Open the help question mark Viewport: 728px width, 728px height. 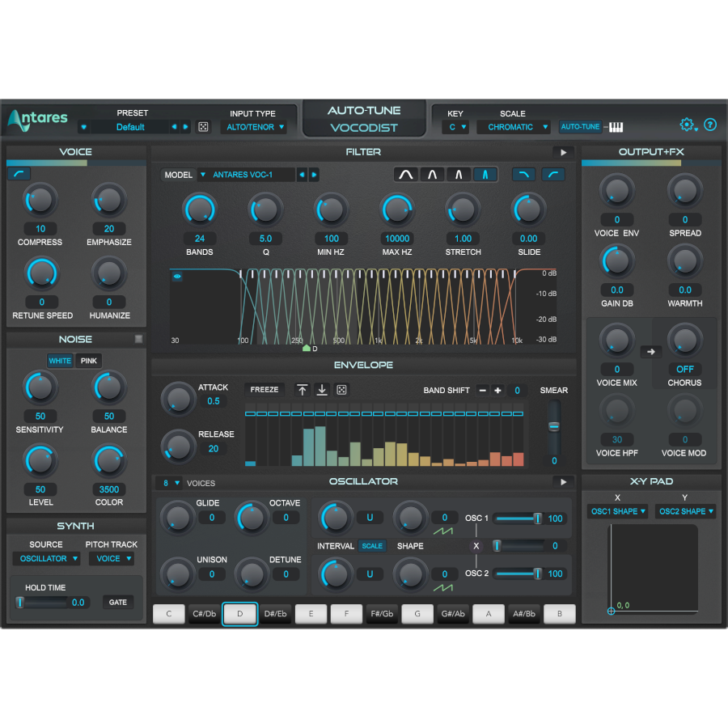710,125
